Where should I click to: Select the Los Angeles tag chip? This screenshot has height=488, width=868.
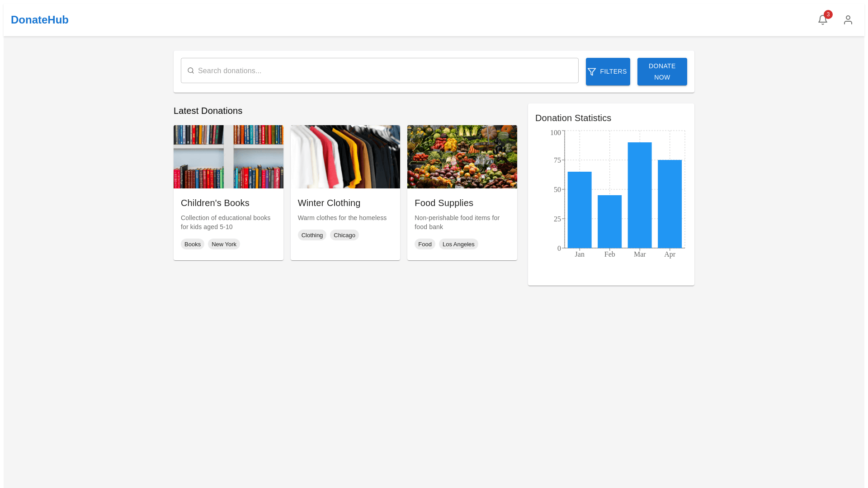click(x=458, y=244)
